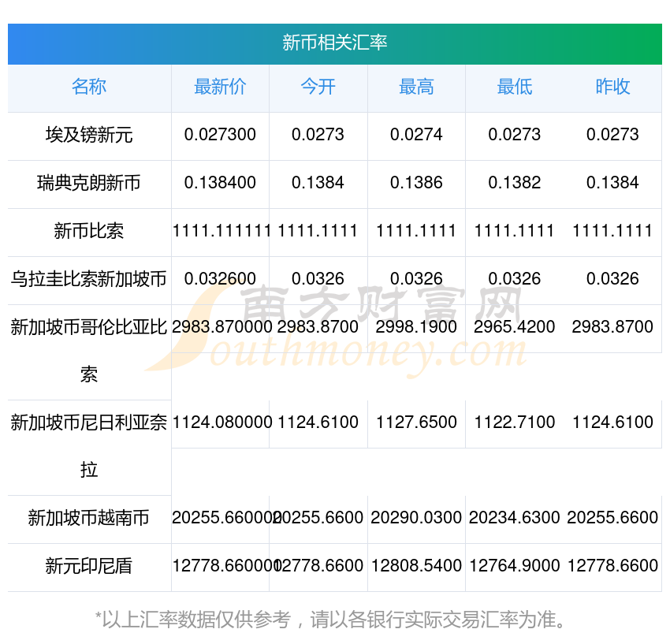Open the 瑞典克朗新币 row label
This screenshot has height=644, width=670.
click(89, 184)
